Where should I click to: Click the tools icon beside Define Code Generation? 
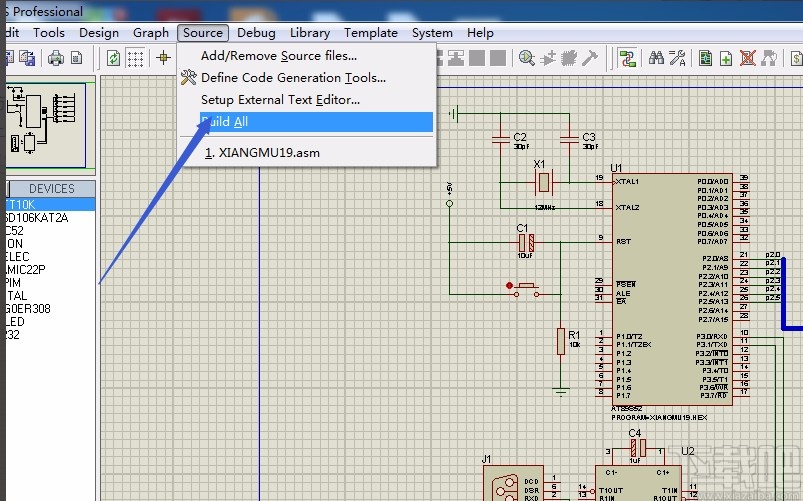188,77
